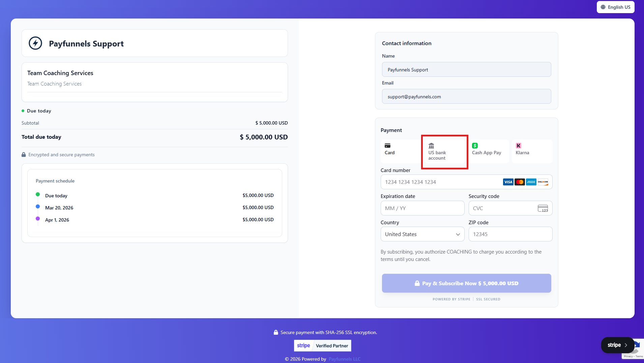
Task: Select the Klarna payment tab
Action: click(532, 152)
